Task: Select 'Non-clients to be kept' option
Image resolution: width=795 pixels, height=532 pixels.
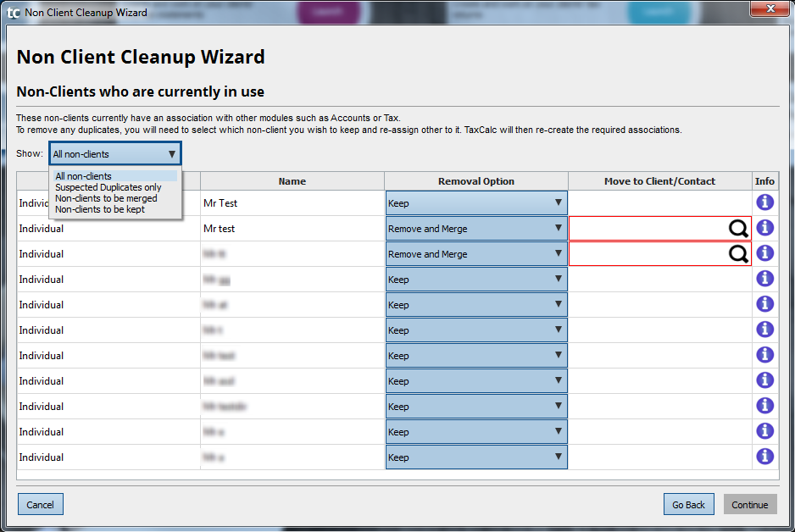Action: 99,209
